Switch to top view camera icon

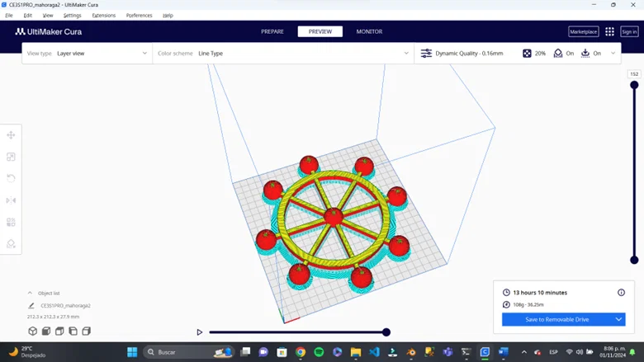point(59,331)
